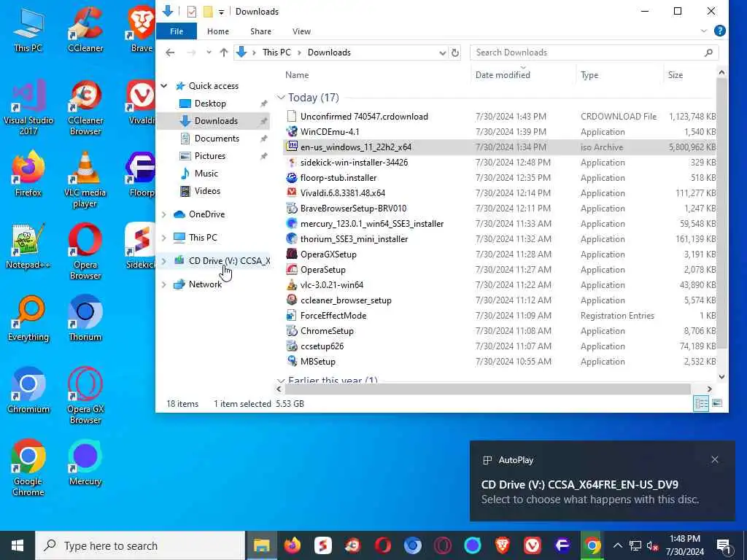The height and width of the screenshot is (560, 747).
Task: Click vertical scrollbar in file list
Action: pyautogui.click(x=721, y=212)
